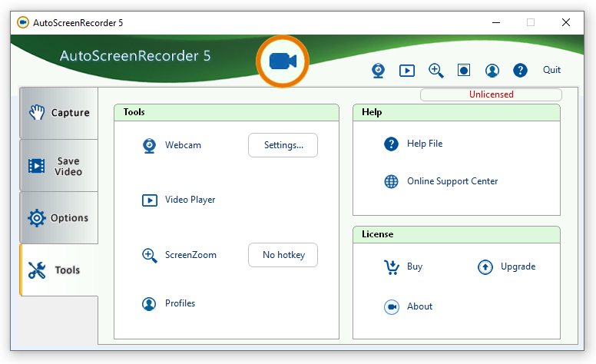The height and width of the screenshot is (364, 596).
Task: Open the Upgrade link
Action: coord(518,266)
